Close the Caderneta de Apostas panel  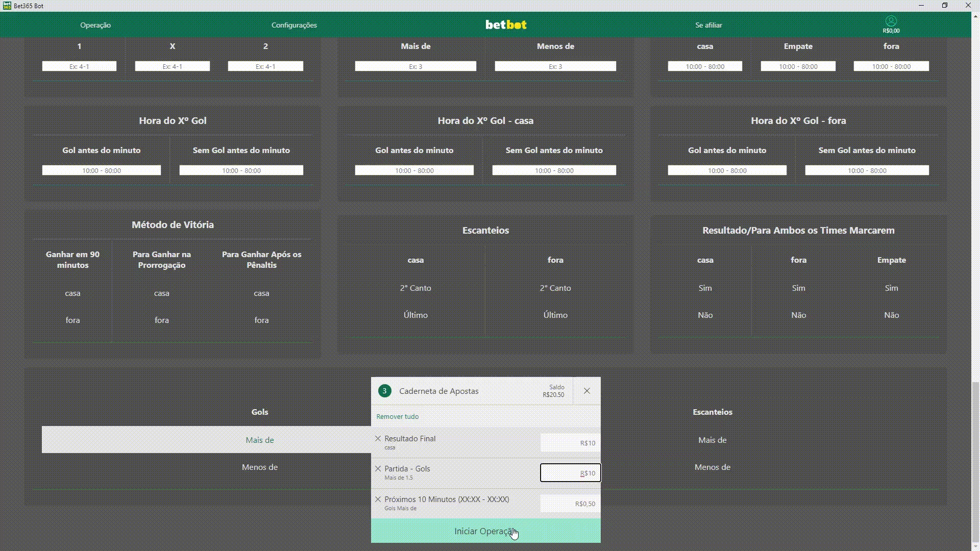[x=586, y=391]
